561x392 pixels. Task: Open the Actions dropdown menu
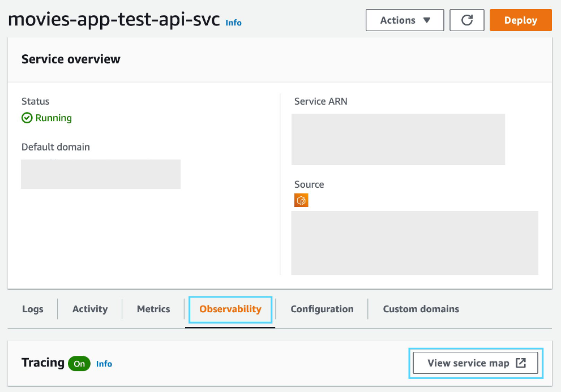coord(405,20)
